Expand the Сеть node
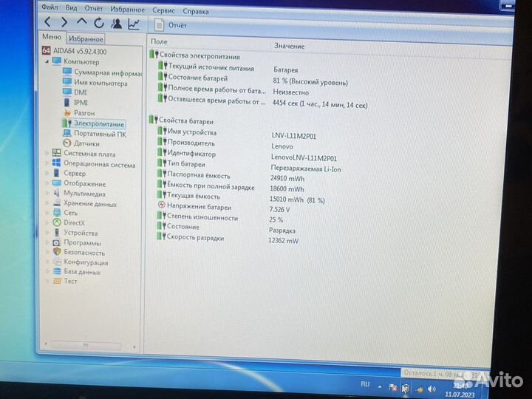The image size is (532, 399). (47, 213)
